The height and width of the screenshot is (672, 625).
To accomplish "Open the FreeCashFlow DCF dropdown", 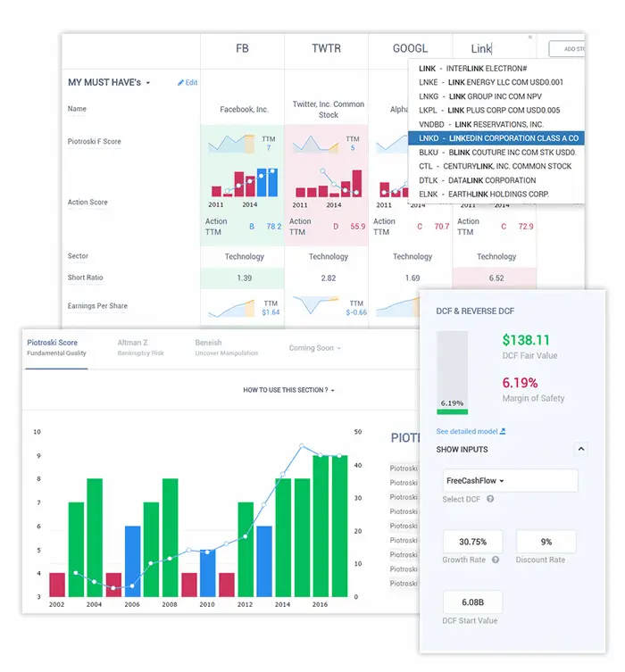I will click(x=510, y=480).
